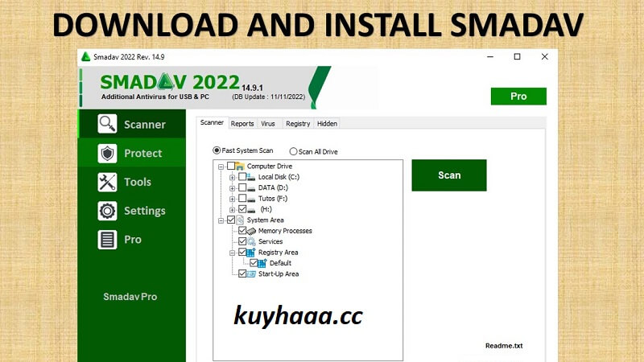Viewport: 644px width, 362px height.
Task: Check the Tutos (F:) checkbox
Action: coord(242,198)
